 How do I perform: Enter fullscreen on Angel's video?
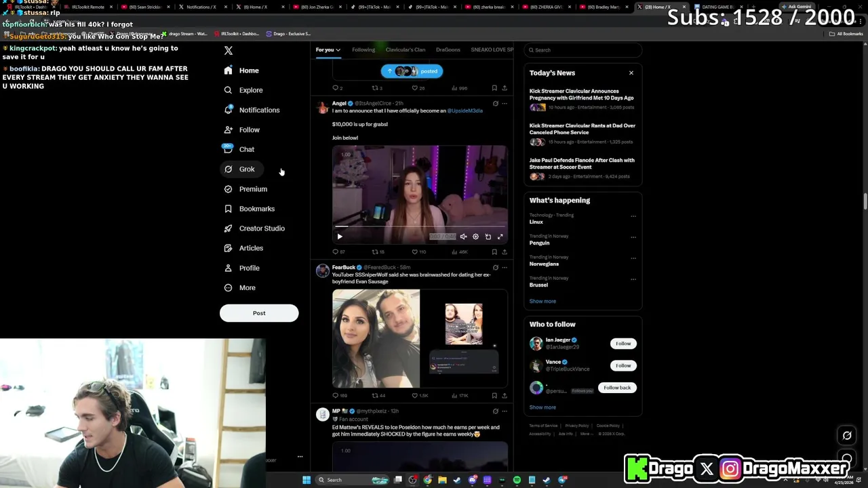500,237
